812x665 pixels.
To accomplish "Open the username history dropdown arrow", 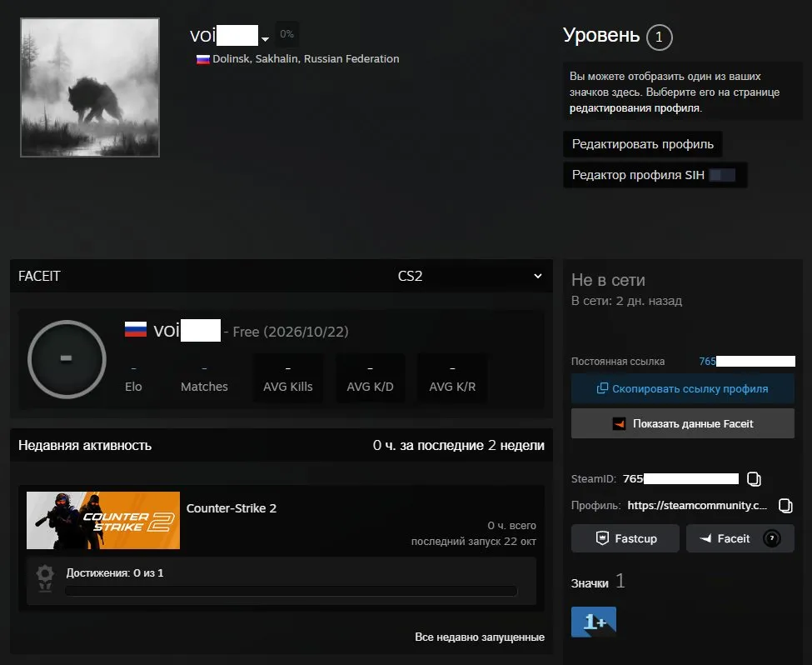I will coord(265,39).
